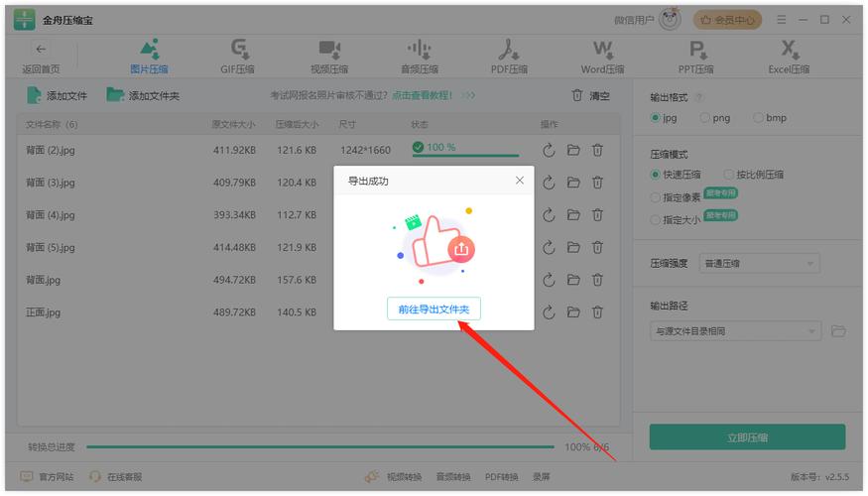
Task: Click 立即压缩 button
Action: 747,437
